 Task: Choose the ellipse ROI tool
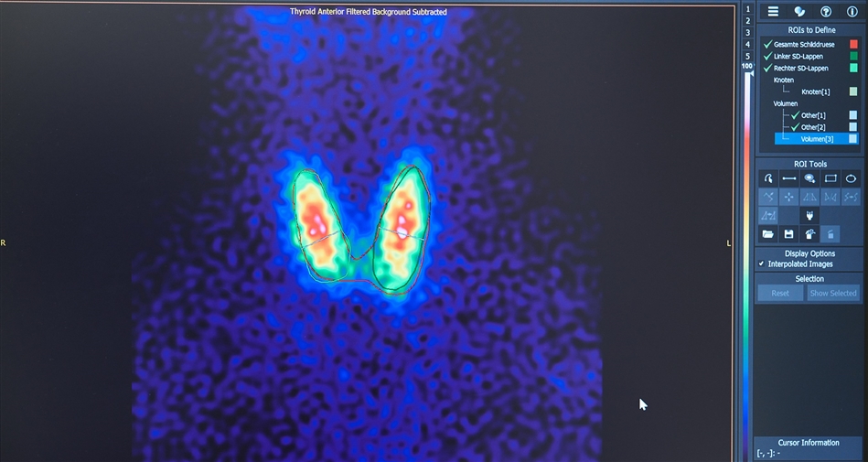[851, 178]
